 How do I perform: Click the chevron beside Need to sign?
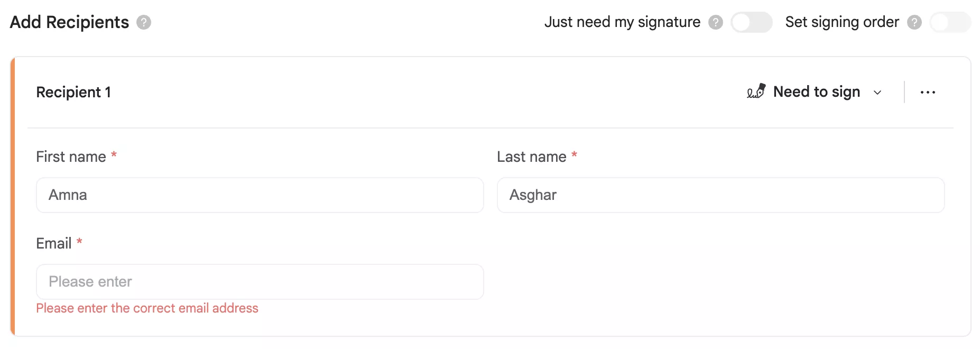877,91
